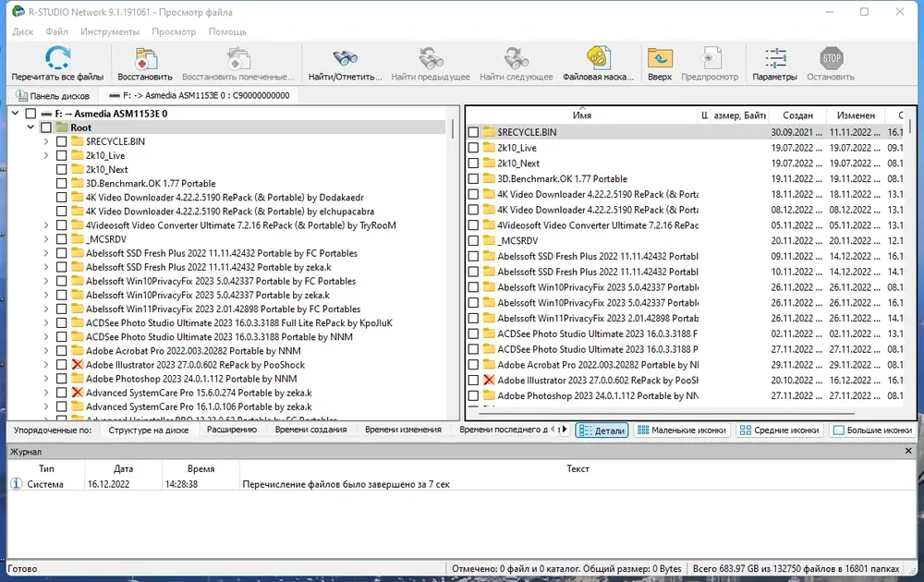The height and width of the screenshot is (582, 924).
Task: Expand the 2k10_Live tree node
Action: [46, 155]
